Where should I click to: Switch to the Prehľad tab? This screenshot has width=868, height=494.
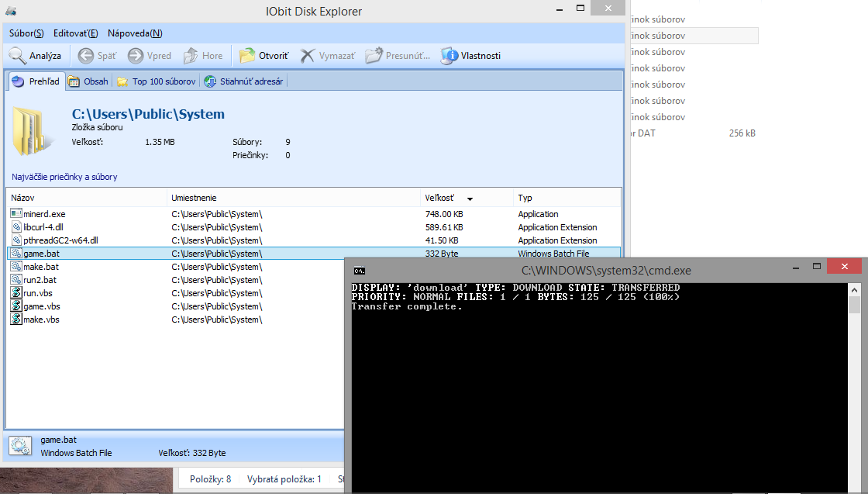36,81
